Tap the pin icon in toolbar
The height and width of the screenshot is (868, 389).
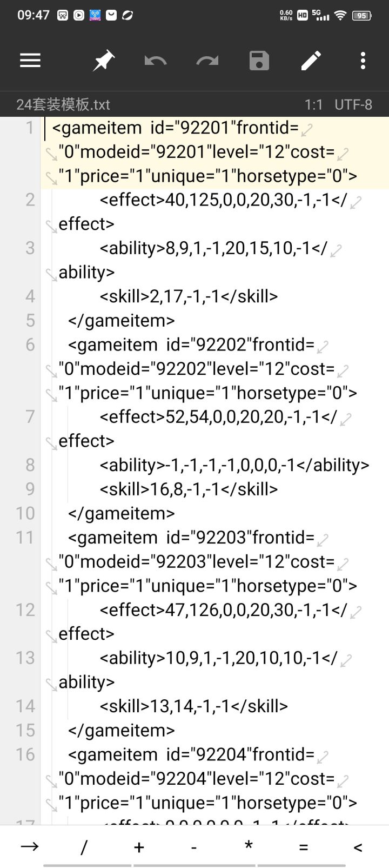103,61
